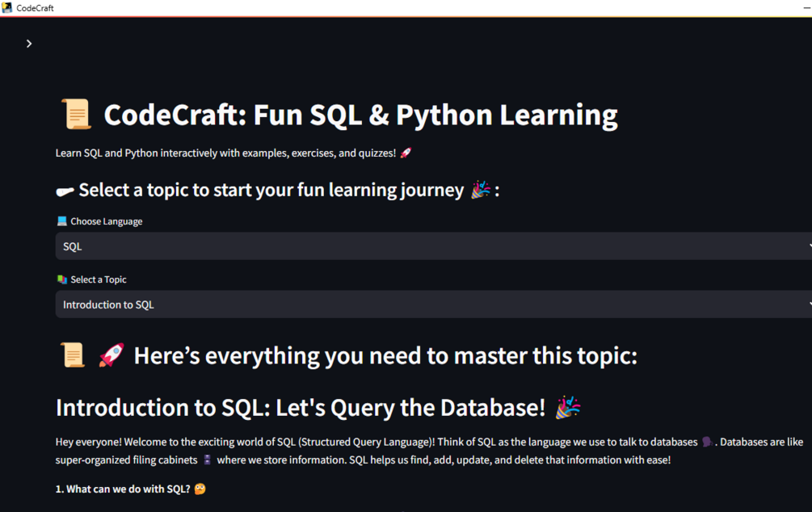Open the Select a Topic dropdown

[433, 304]
